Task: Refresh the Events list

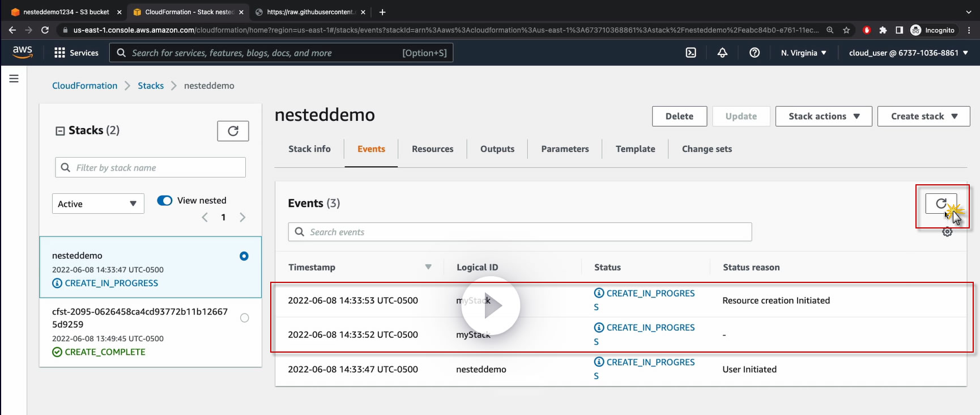Action: pos(940,204)
